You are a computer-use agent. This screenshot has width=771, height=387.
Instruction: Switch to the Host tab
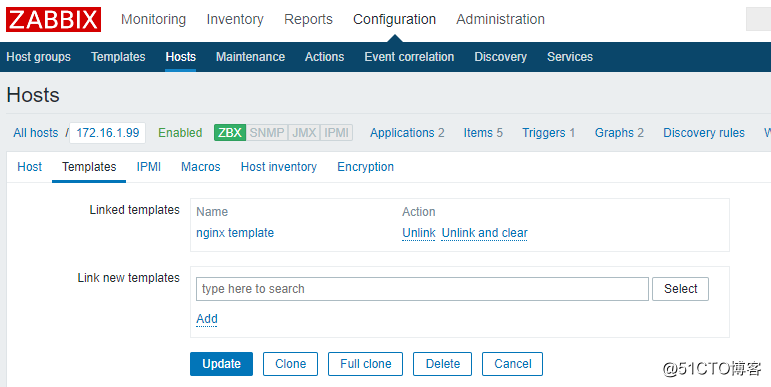click(30, 167)
